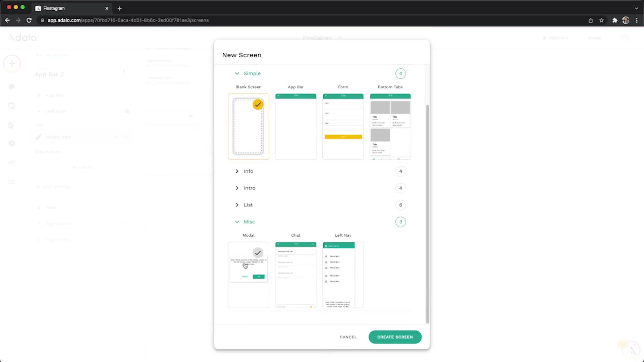The image size is (644, 362).
Task: Click the bookmark star in the address bar
Action: pyautogui.click(x=601, y=20)
